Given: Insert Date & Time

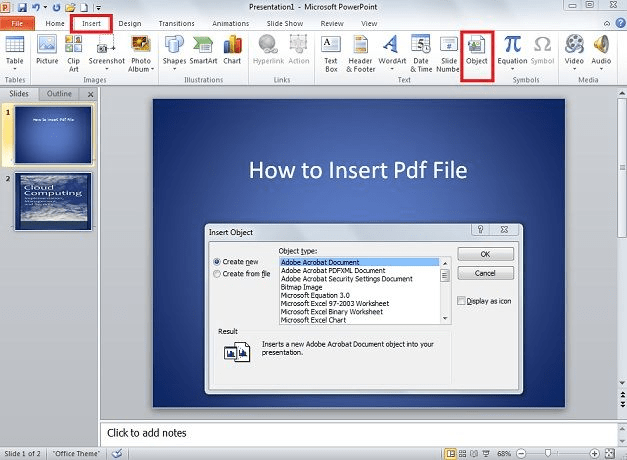Looking at the screenshot, I should [421, 54].
